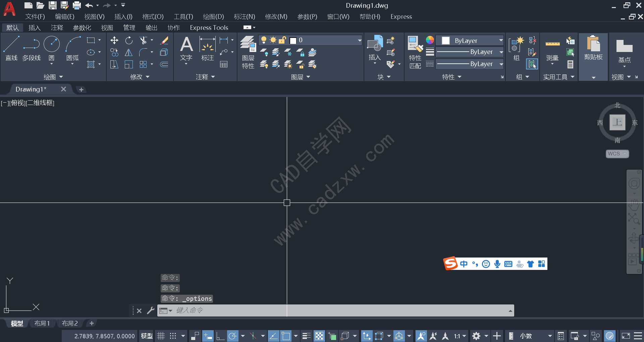Toggle lineweight display in status bar
Viewport: 644px width, 342px height.
307,336
